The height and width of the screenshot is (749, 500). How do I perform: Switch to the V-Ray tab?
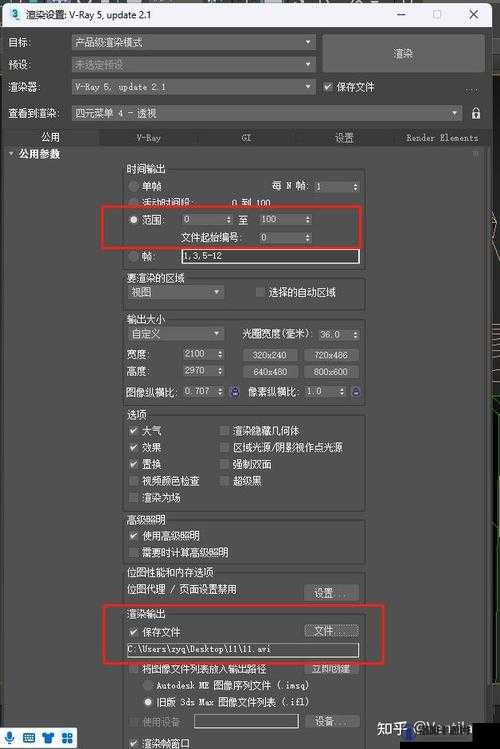149,138
